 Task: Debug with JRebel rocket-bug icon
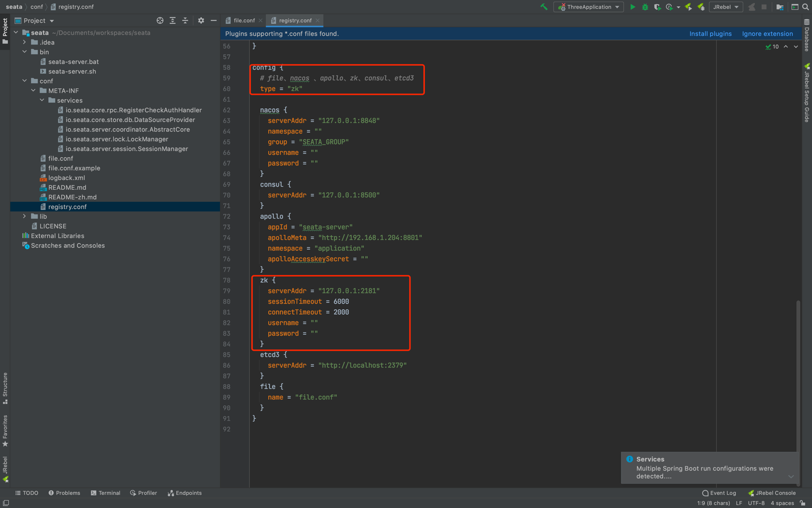701,7
